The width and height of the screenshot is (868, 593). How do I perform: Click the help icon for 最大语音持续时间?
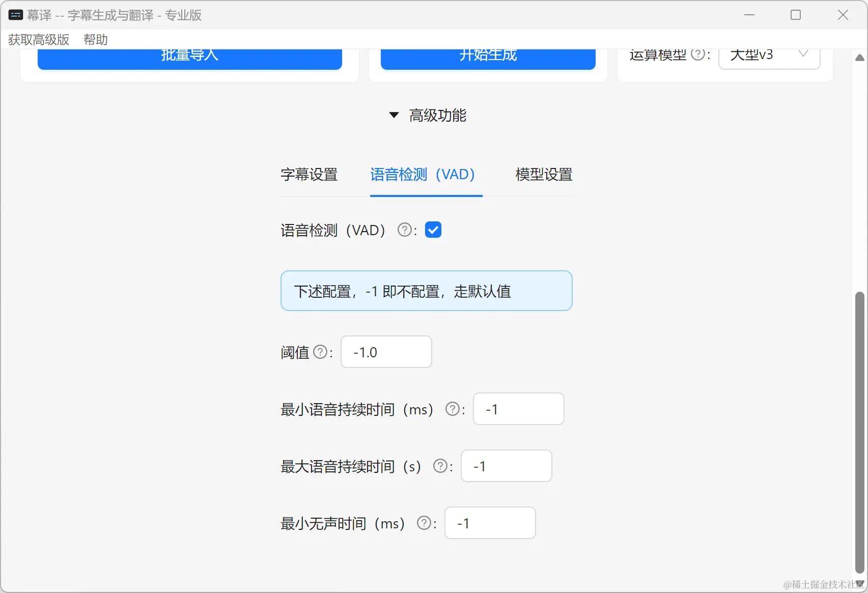(439, 465)
